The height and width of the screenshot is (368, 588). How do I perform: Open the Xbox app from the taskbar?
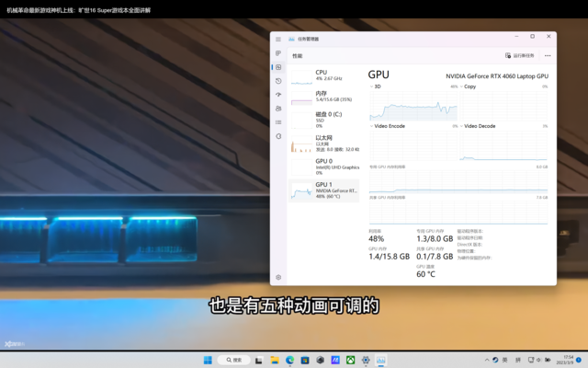click(350, 360)
